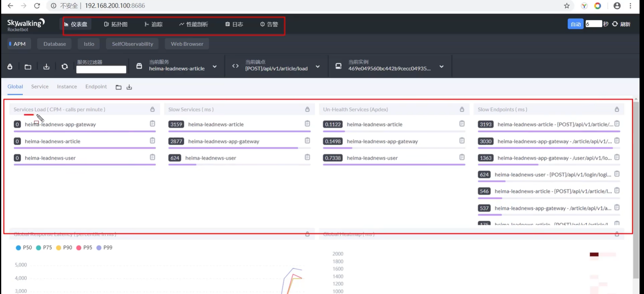Click the reload services icon in toolbar
The image size is (644, 294).
(65, 66)
